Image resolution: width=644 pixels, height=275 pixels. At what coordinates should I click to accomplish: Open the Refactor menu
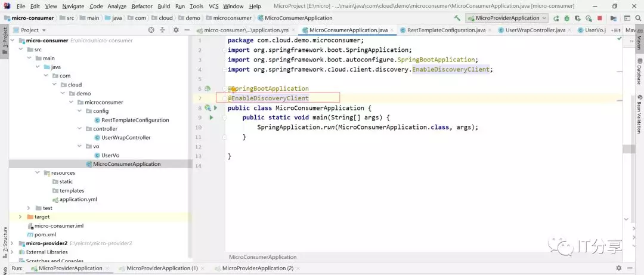click(x=142, y=6)
